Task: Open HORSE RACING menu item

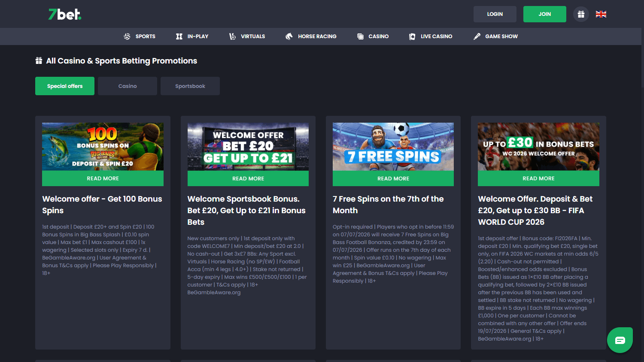Action: (x=317, y=36)
